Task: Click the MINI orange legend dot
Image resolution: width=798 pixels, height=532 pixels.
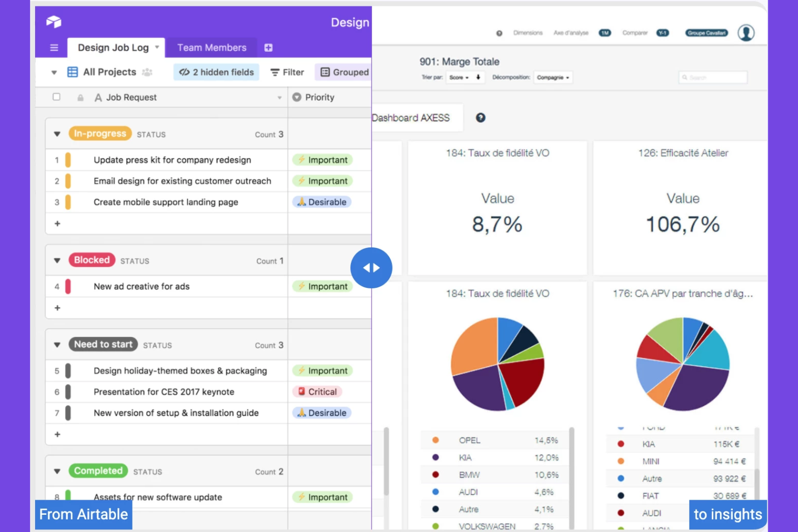Action: tap(621, 461)
